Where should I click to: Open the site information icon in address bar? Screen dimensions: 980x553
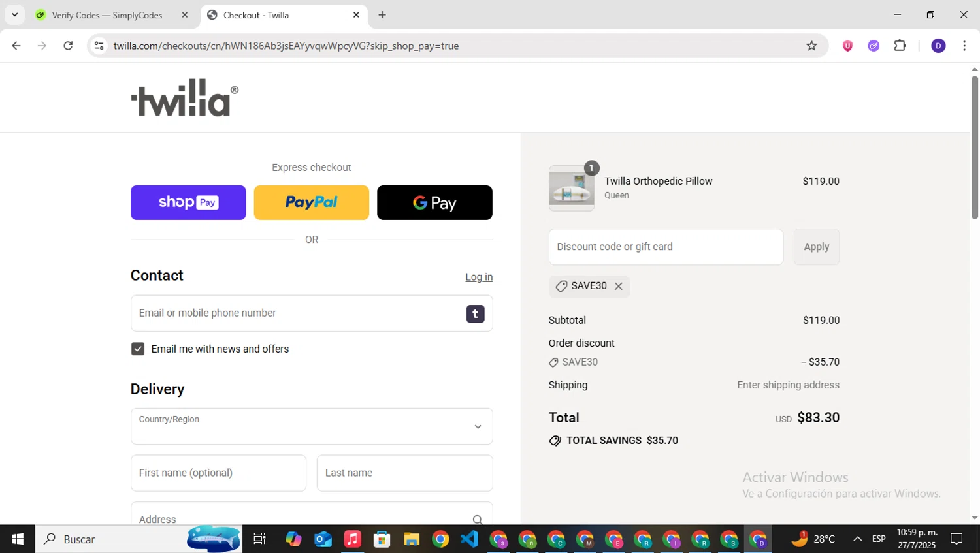(99, 46)
